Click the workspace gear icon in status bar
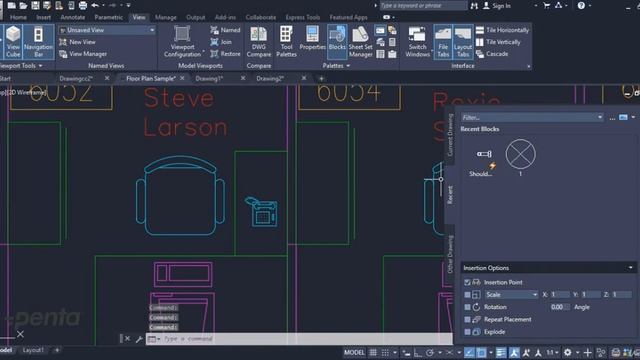Screen dimensions: 640x360 pyautogui.click(x=567, y=353)
